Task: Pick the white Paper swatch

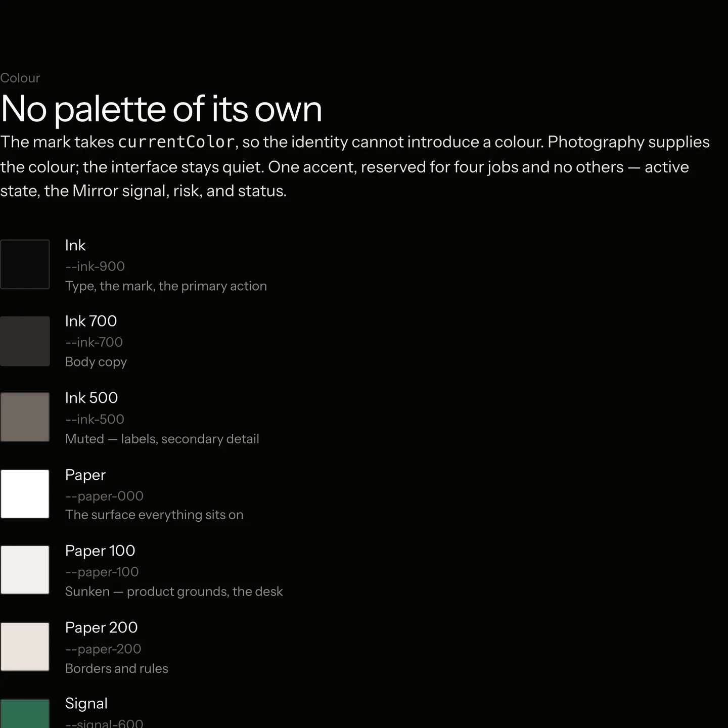Action: point(25,494)
